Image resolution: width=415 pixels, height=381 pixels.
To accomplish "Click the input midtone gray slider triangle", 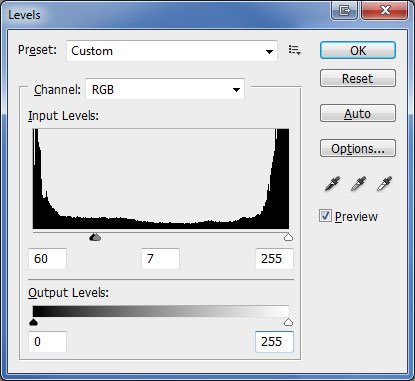I will click(x=97, y=237).
